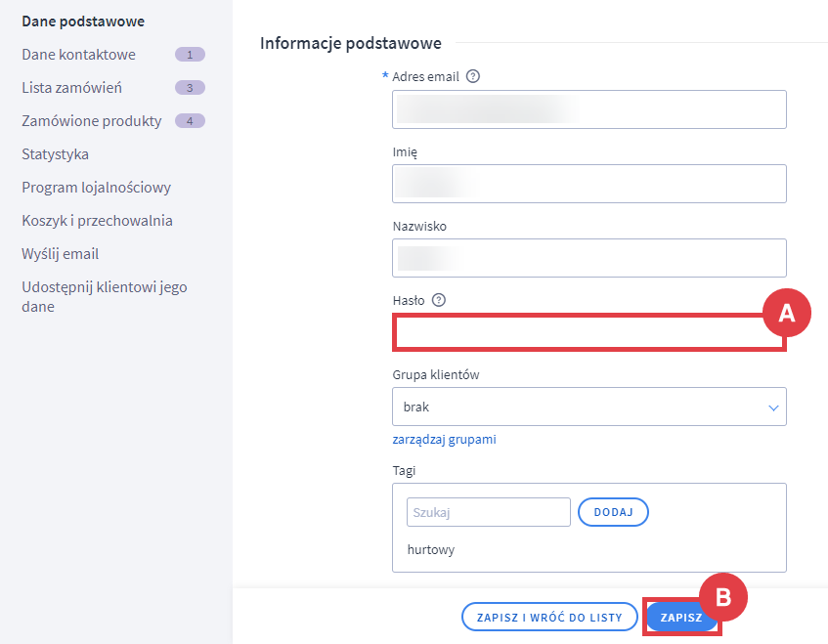This screenshot has width=828, height=644.
Task: Navigate to Program lojalnościowy
Action: (x=96, y=188)
